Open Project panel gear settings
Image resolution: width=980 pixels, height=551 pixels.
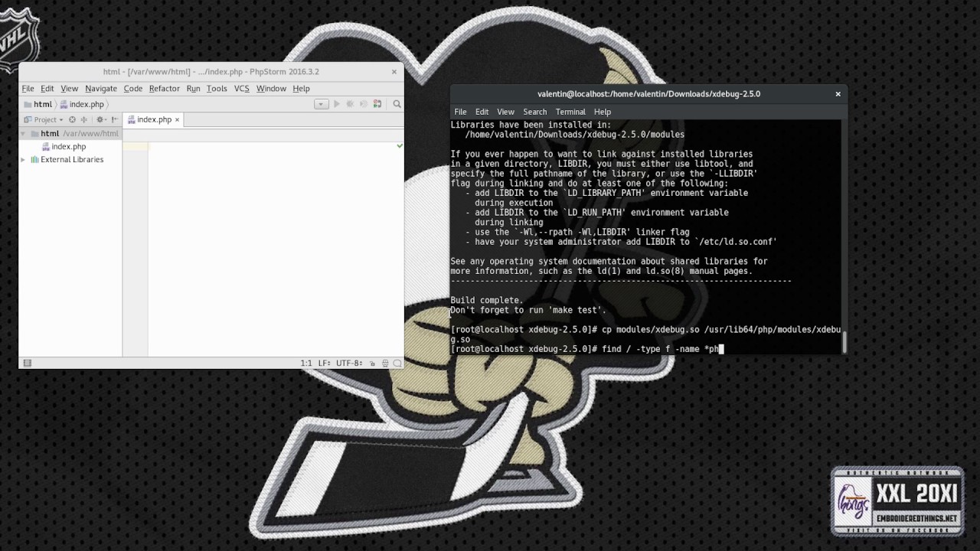pos(101,119)
